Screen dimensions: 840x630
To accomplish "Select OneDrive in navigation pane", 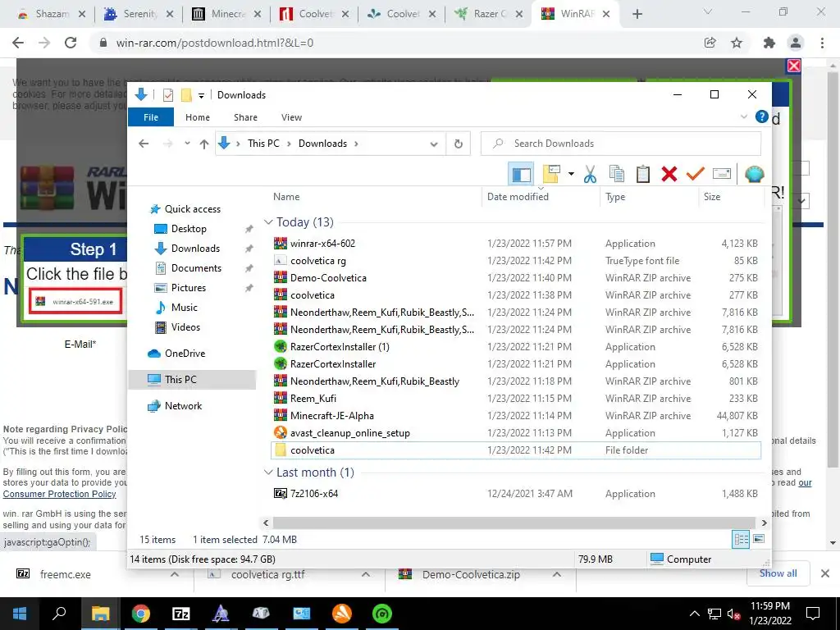I will coord(185,353).
